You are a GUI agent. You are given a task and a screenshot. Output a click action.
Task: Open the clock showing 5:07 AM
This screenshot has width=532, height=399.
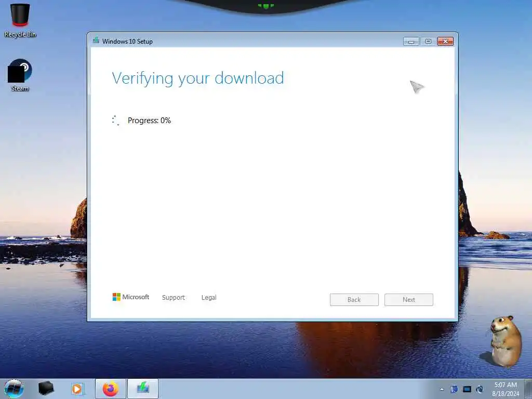pyautogui.click(x=505, y=389)
